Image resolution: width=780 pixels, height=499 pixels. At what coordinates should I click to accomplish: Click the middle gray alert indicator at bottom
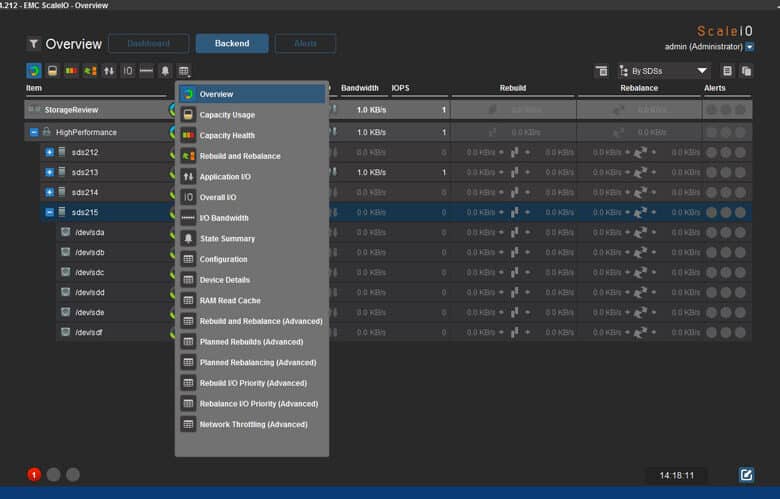coord(53,475)
